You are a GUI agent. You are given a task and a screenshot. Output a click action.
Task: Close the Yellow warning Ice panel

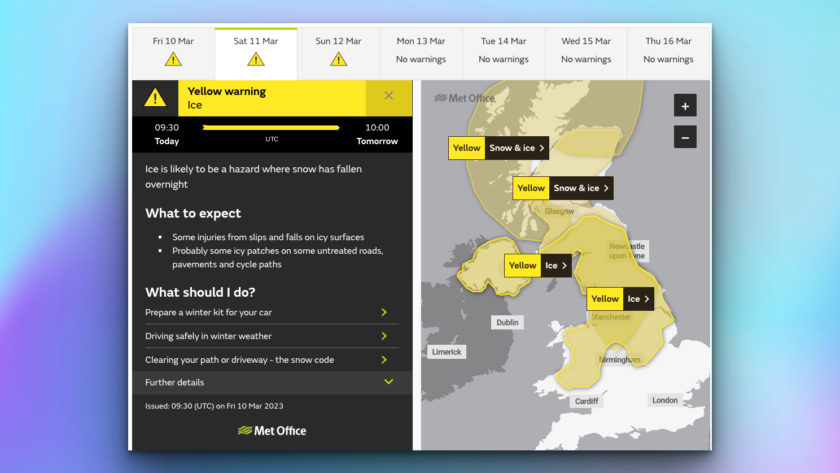pos(389,96)
